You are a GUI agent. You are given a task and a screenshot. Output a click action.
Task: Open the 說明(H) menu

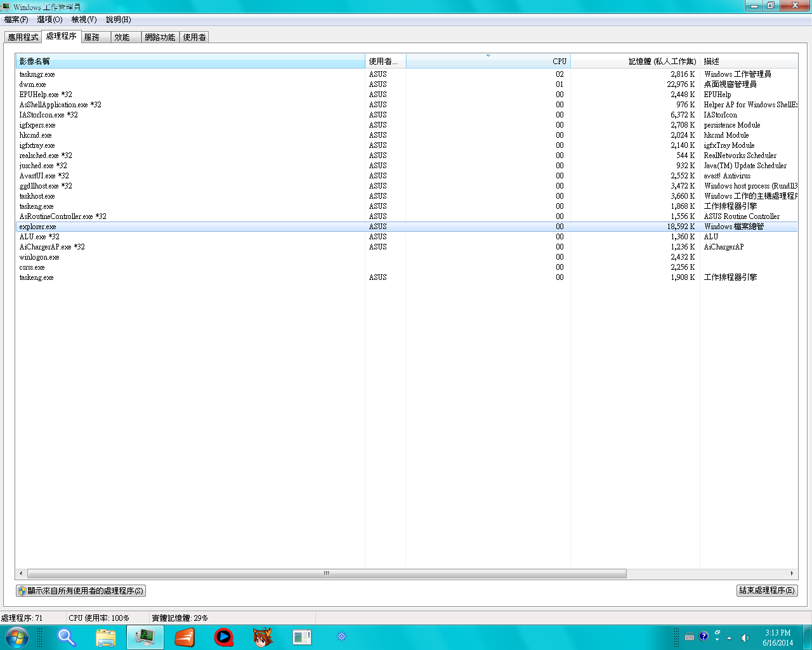pyautogui.click(x=118, y=20)
